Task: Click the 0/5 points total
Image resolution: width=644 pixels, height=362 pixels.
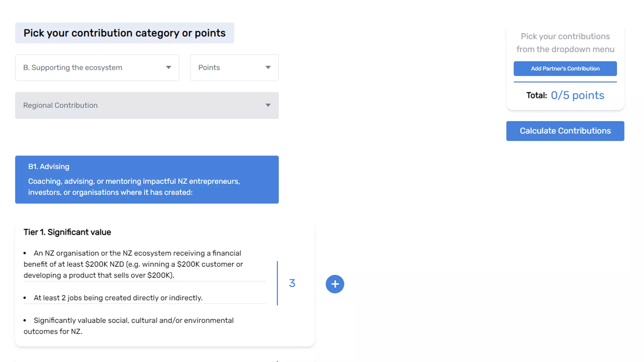Action: (x=577, y=95)
